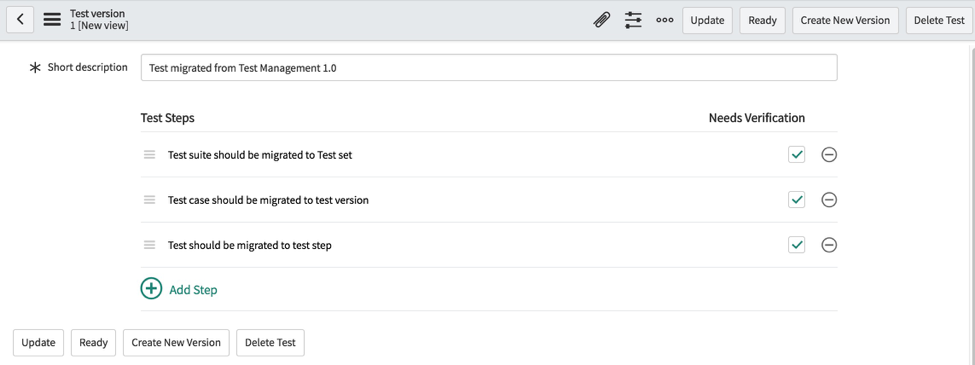Click step text 'Test case should be migrated to test version'
This screenshot has height=365, width=975.
pos(268,200)
